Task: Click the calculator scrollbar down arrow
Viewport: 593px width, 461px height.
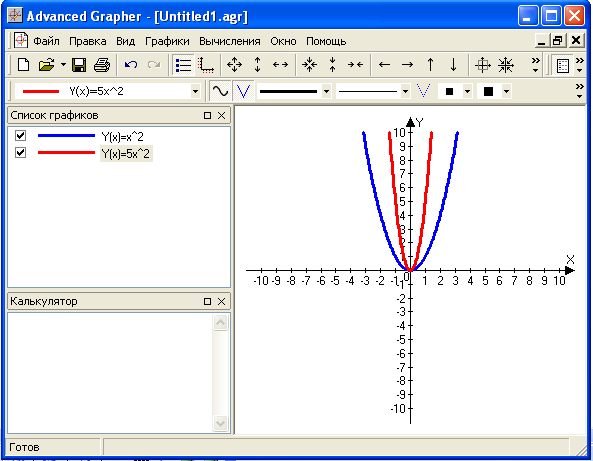Action: click(x=220, y=423)
